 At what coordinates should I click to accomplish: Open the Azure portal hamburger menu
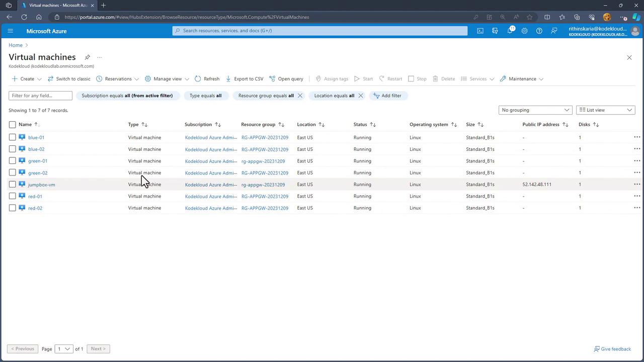[10, 31]
